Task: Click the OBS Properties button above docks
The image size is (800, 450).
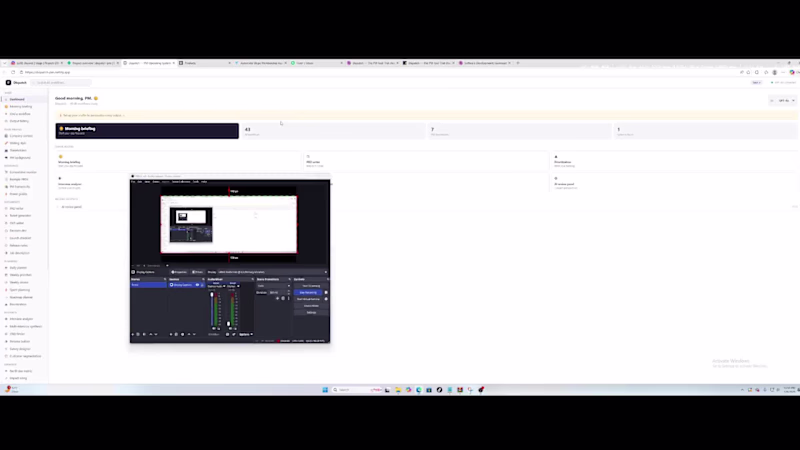Action: (179, 272)
